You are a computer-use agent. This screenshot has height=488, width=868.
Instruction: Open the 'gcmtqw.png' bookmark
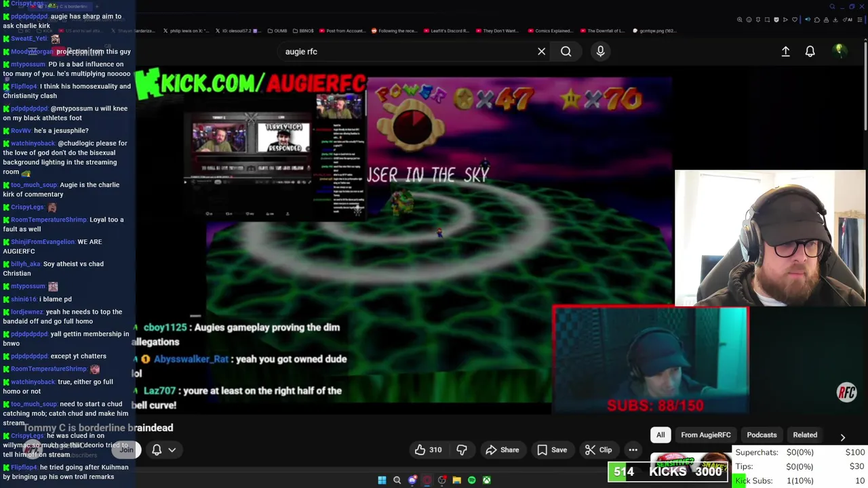[x=654, y=30]
